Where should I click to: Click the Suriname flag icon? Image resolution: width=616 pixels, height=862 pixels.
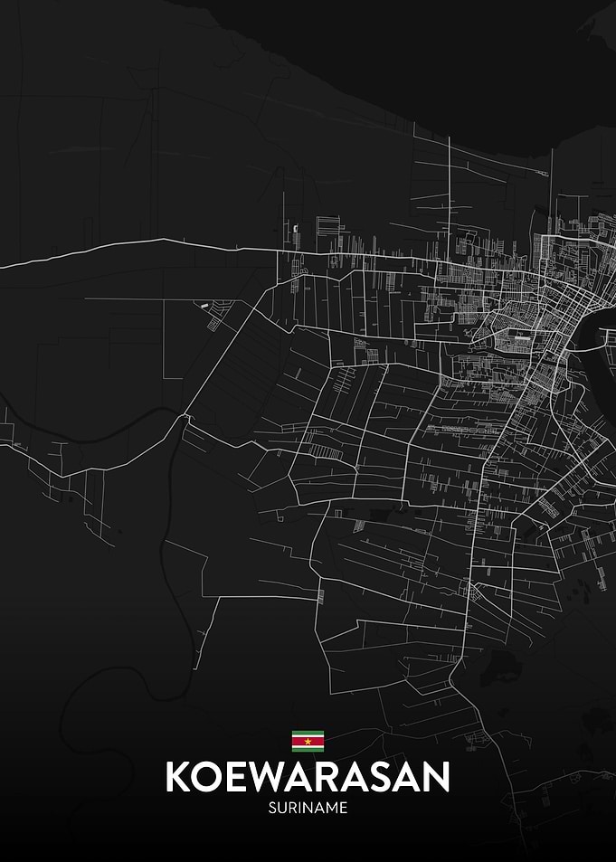click(x=308, y=741)
